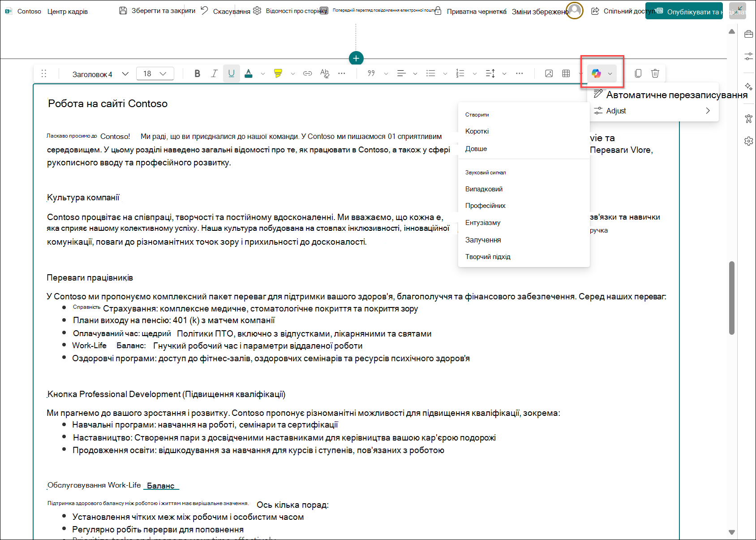
Task: Apply the yellow highlight color
Action: (278, 73)
